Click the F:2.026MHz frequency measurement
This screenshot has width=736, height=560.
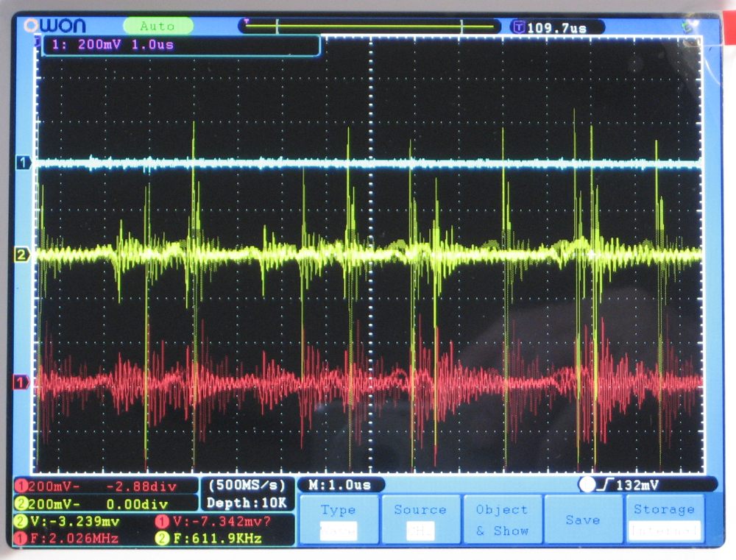(x=74, y=539)
